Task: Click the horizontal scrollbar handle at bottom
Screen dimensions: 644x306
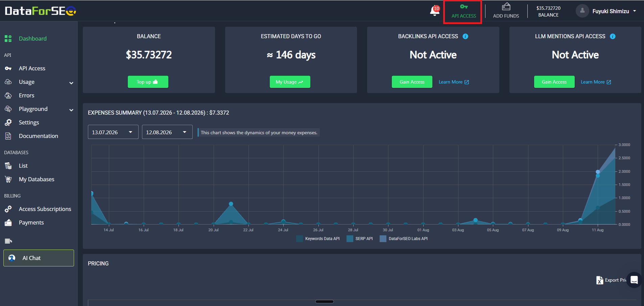Action: pyautogui.click(x=325, y=302)
